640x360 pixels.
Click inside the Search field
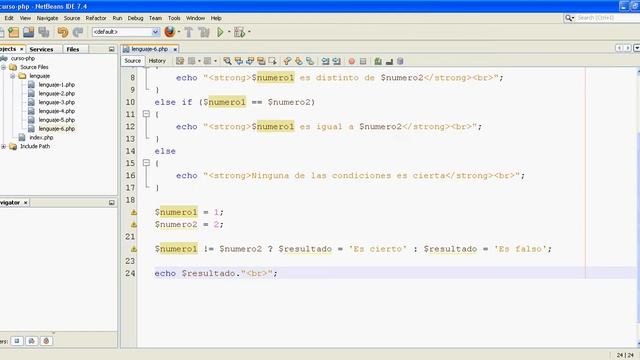607,18
